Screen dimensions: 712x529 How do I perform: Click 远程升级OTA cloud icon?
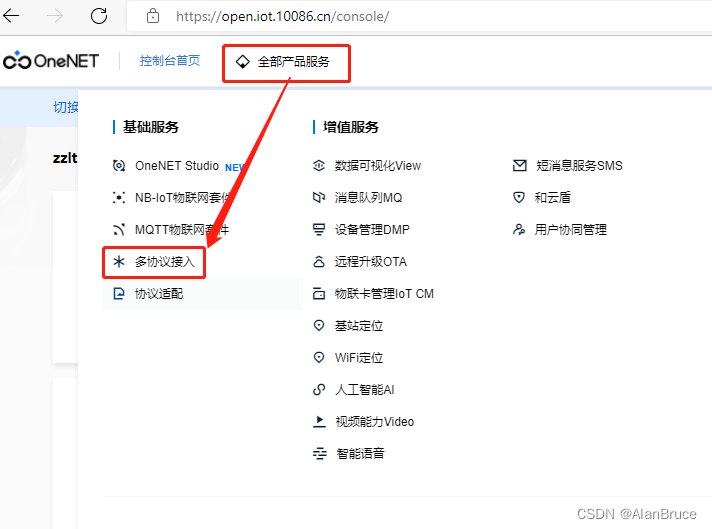click(319, 262)
